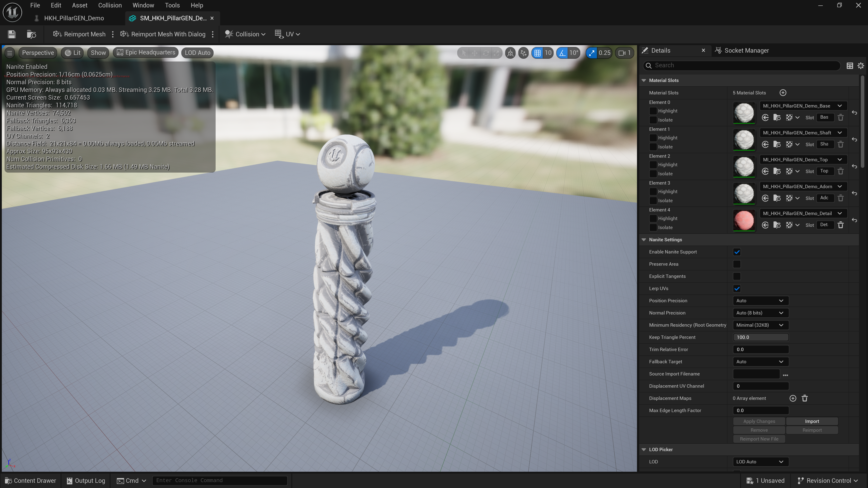Toggle rotation snap angle icon
This screenshot has width=868, height=488.
(x=562, y=53)
